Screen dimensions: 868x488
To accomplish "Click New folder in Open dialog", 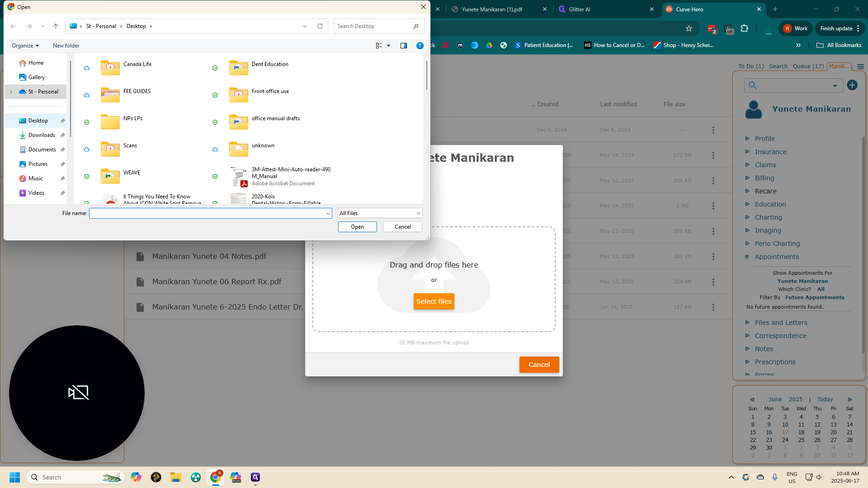I will pos(66,46).
